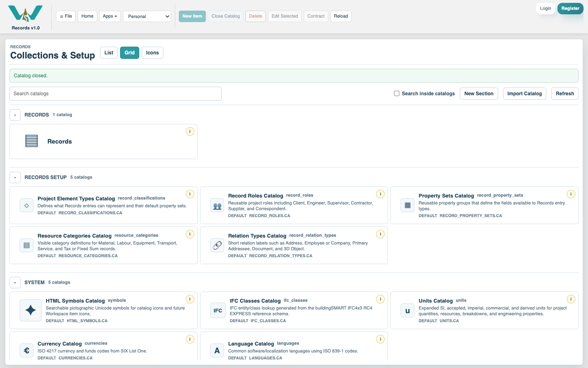The image size is (588, 368).
Task: Open info for Language Catalog
Action: [380, 339]
